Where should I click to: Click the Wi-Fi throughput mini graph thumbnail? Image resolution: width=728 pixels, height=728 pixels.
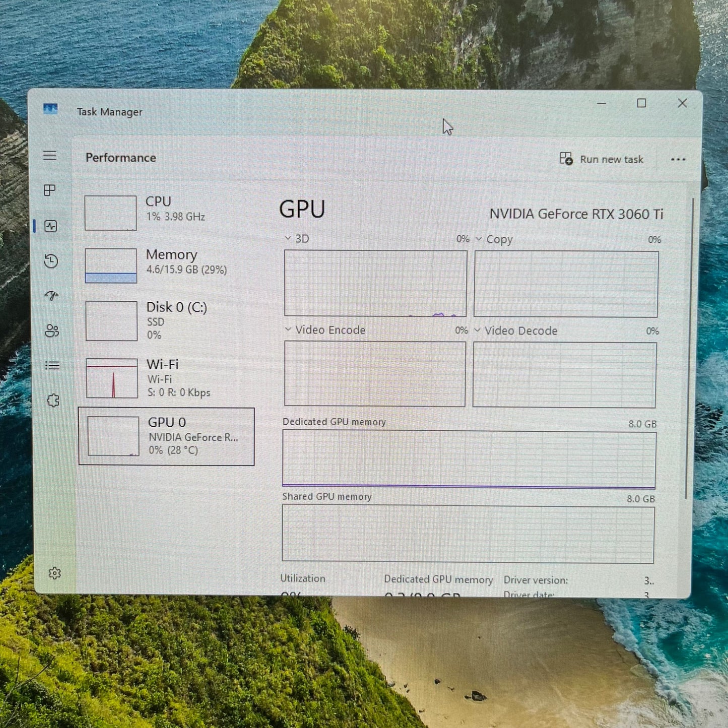click(112, 378)
